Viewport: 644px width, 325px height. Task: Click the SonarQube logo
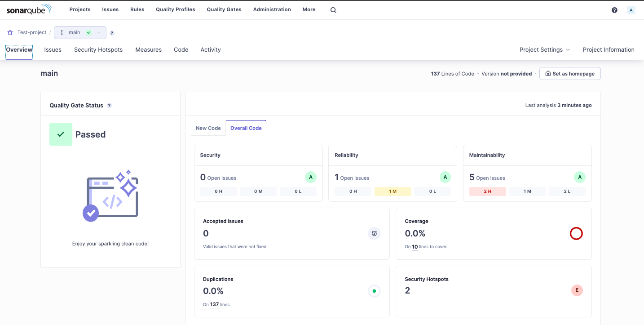tap(29, 9)
